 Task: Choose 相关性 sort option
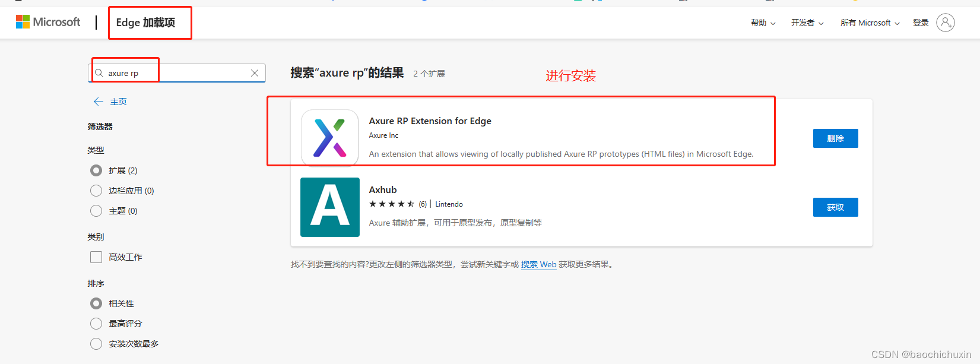click(x=96, y=303)
